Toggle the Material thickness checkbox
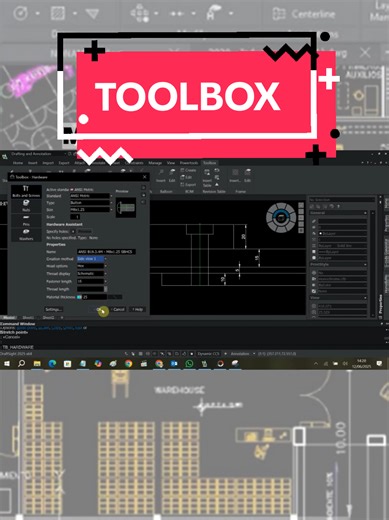 (79, 297)
